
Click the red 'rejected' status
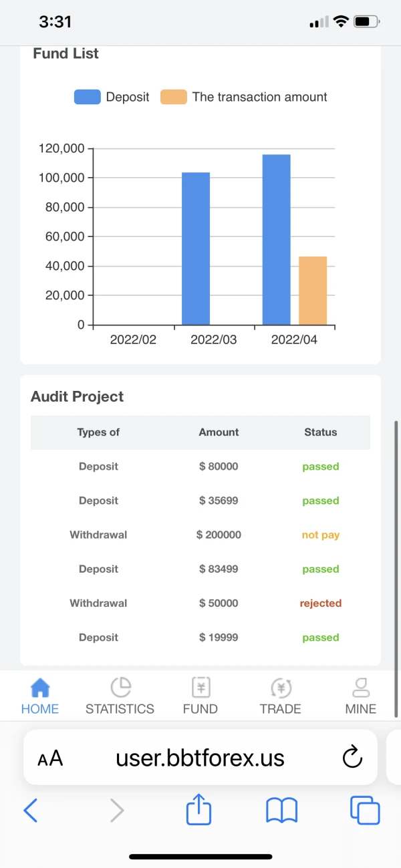[321, 603]
